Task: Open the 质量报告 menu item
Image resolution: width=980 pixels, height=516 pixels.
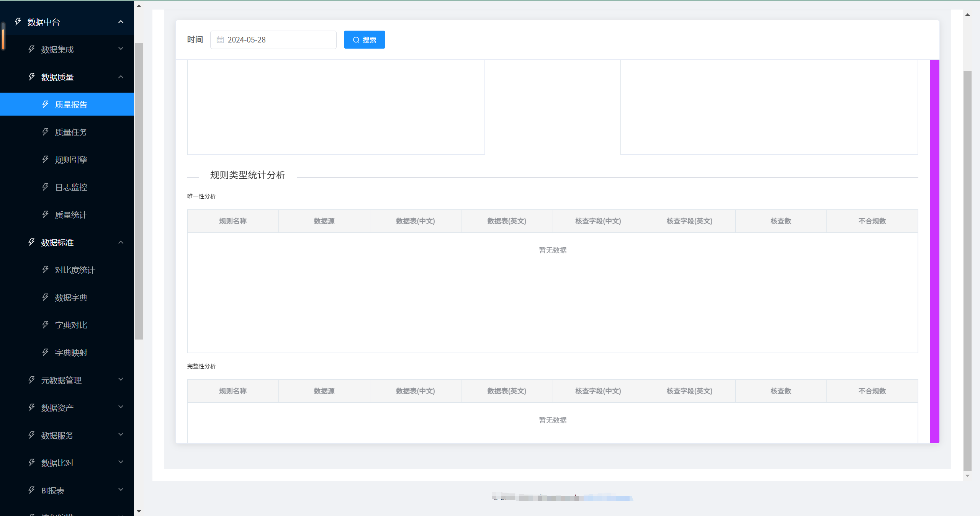Action: pos(67,104)
